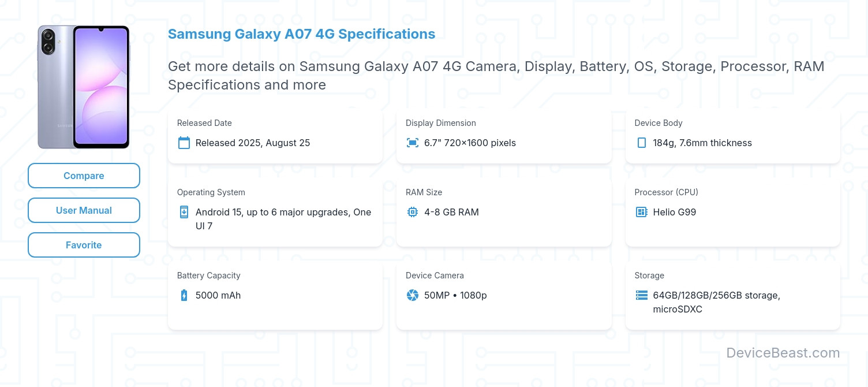Viewport: 868px width, 387px height.
Task: Click the Samsung Galaxy A07 phone thumbnail
Action: click(x=84, y=87)
